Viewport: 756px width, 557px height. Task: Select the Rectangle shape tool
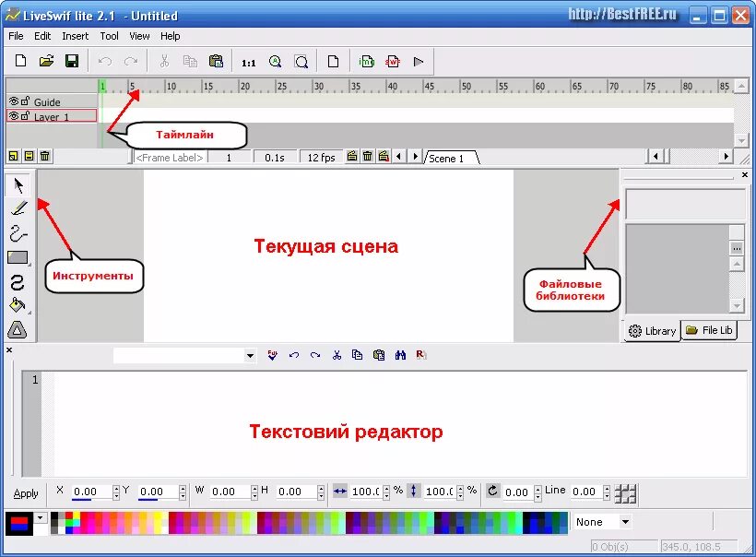(18, 257)
